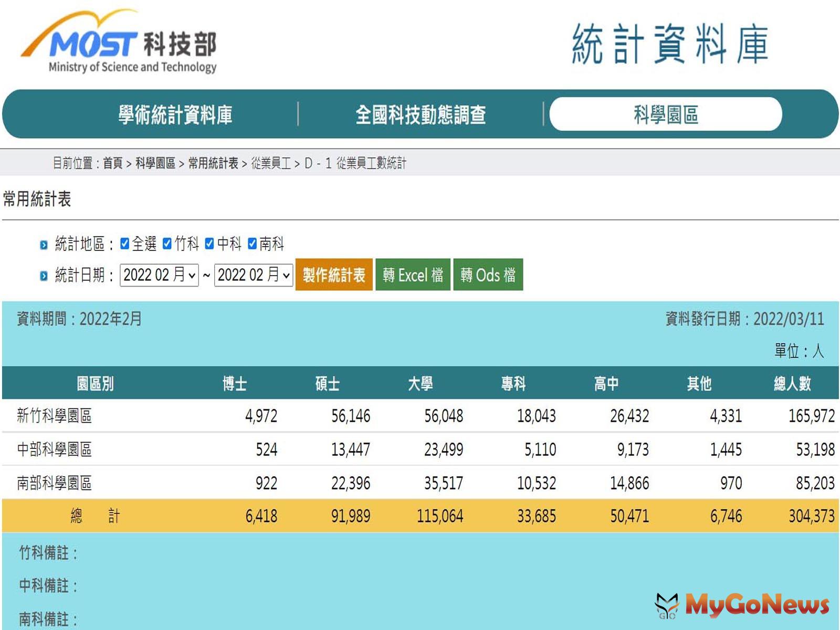Click the 大學 column header

tap(421, 384)
